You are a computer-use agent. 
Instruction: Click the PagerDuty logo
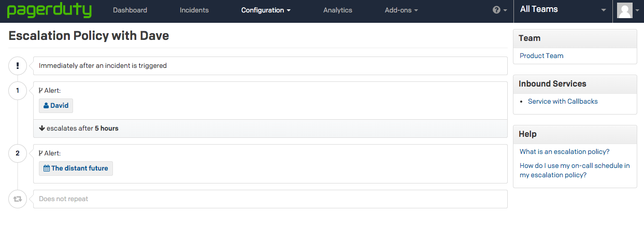(49, 10)
